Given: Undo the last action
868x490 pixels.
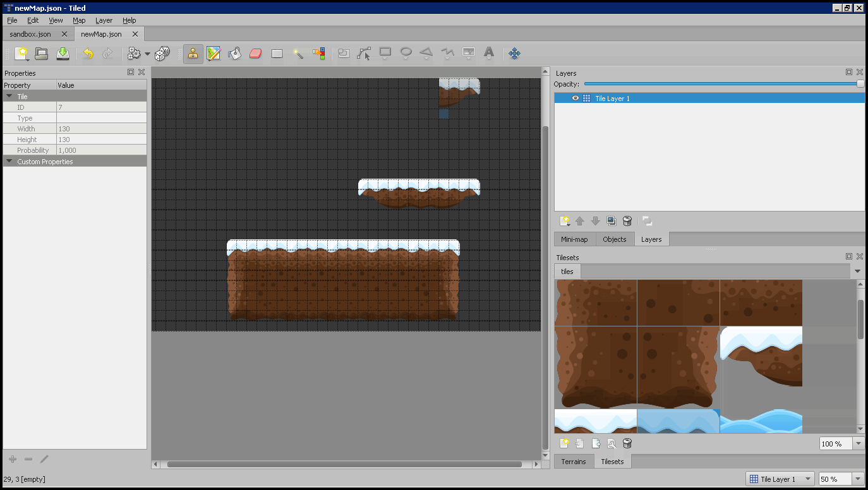Looking at the screenshot, I should 88,54.
